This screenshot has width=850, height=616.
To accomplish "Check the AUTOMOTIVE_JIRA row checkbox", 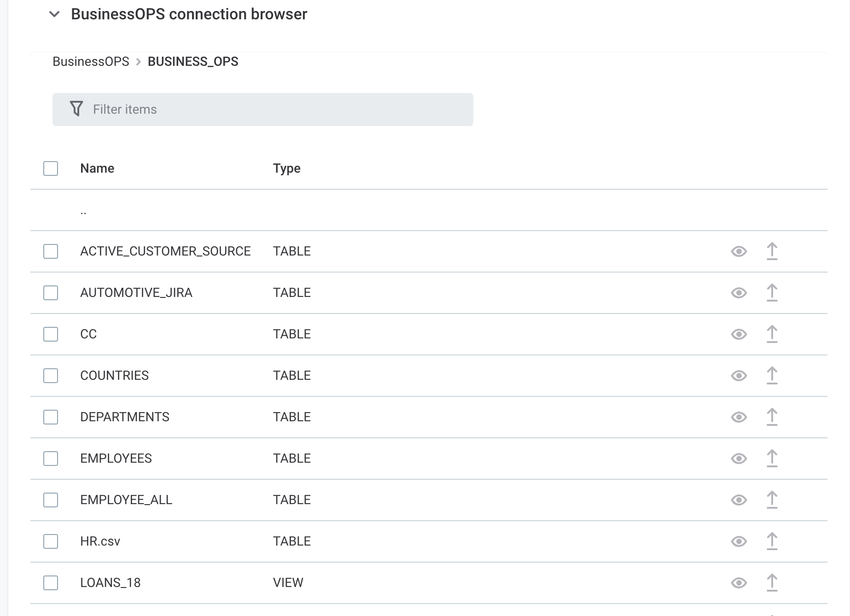I will tap(51, 293).
